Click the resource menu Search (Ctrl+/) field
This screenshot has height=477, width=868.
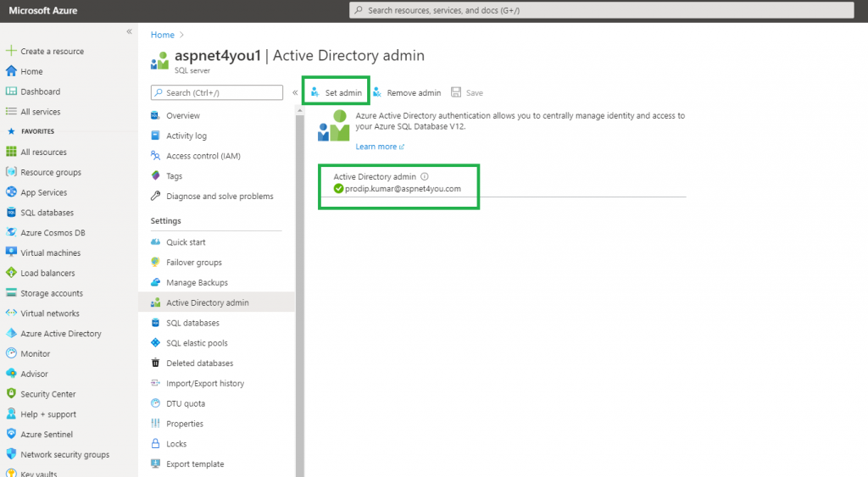216,92
